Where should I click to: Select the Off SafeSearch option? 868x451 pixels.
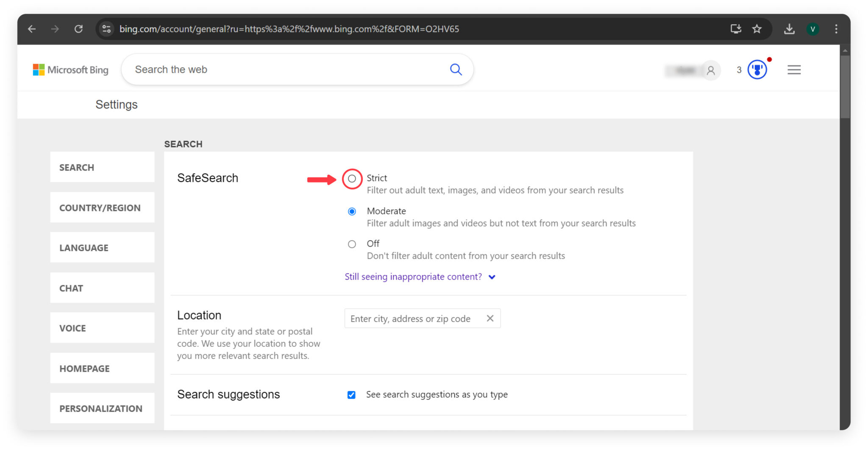pyautogui.click(x=351, y=244)
